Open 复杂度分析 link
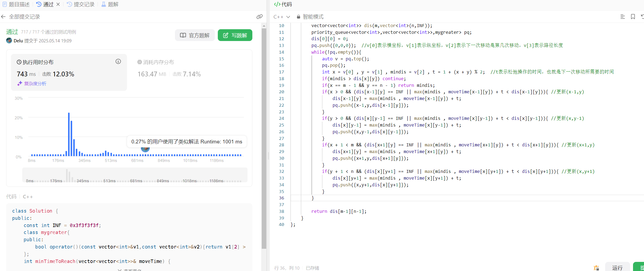 [x=32, y=84]
